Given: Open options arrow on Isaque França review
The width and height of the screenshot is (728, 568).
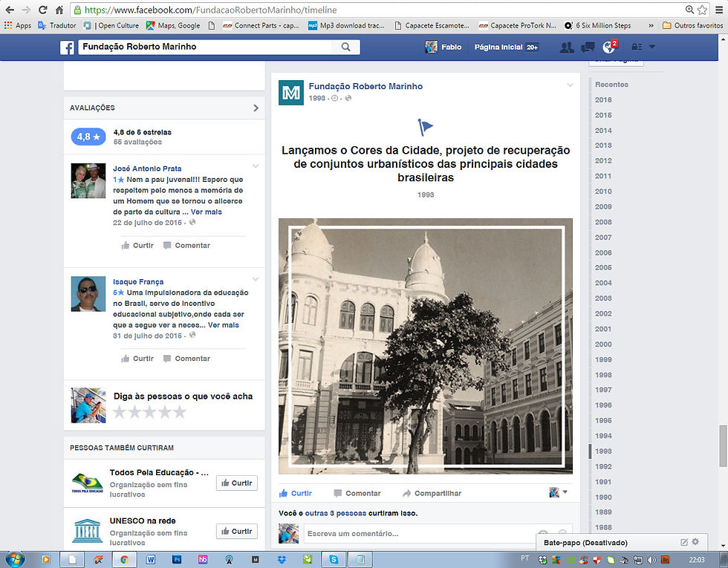Looking at the screenshot, I should tap(256, 279).
